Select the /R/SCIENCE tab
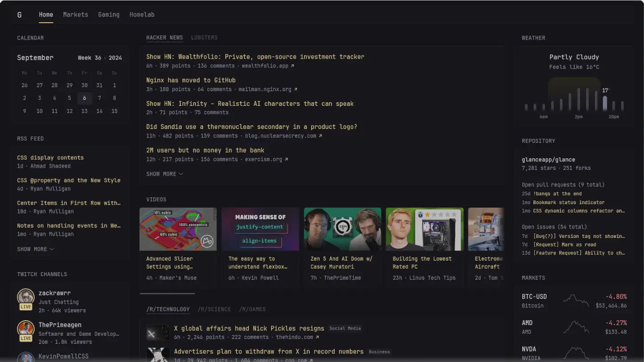Screen dimensions: 644x362 point(214,309)
